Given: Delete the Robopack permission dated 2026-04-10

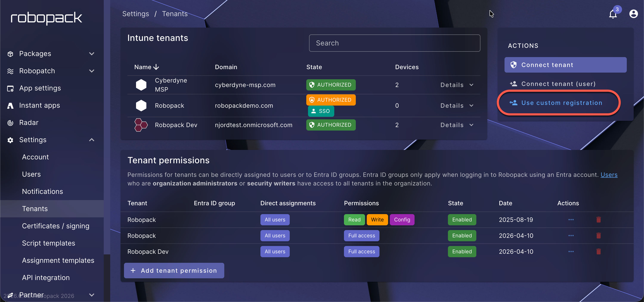Looking at the screenshot, I should [x=598, y=236].
